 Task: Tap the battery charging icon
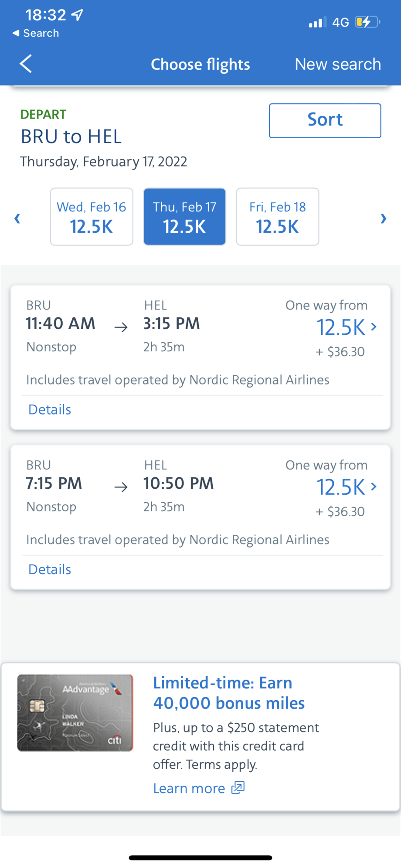pos(367,22)
